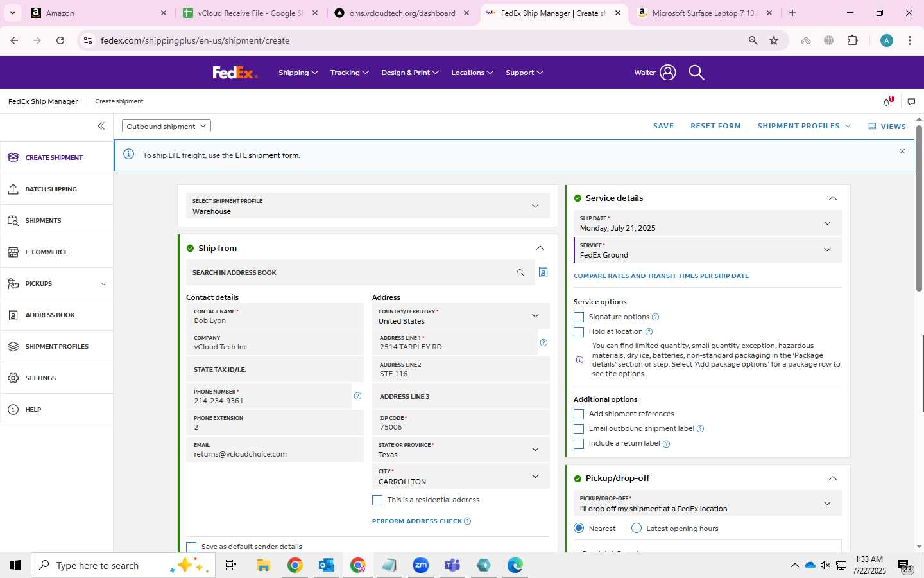Viewport: 924px width, 578px height.
Task: Click the SAVE button
Action: pos(663,126)
